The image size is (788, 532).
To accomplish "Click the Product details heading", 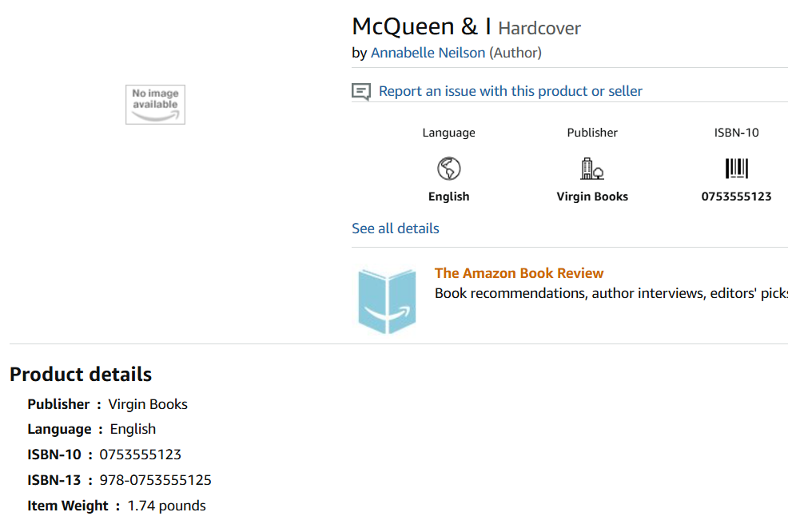I will point(81,374).
